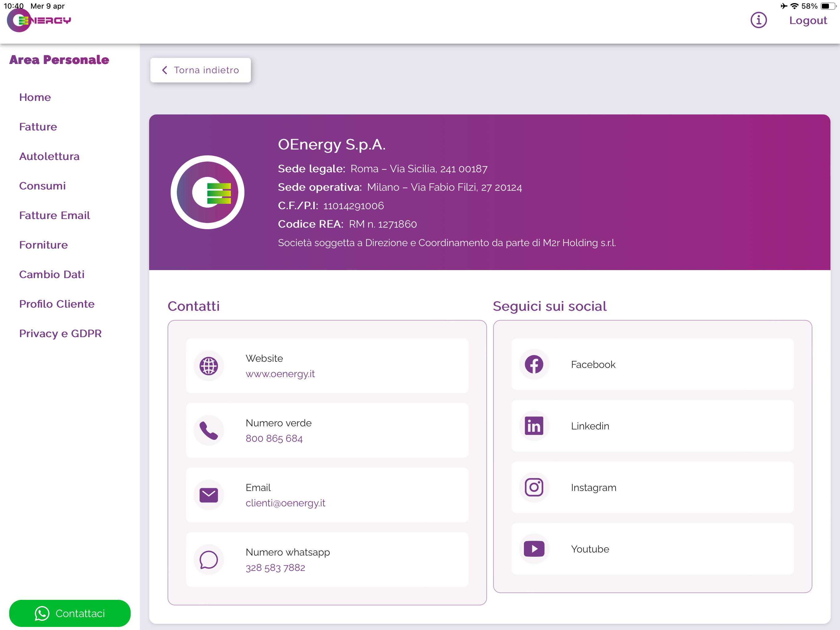Click the airplane mode status icon
Image resolution: width=840 pixels, height=630 pixels.
pos(783,6)
